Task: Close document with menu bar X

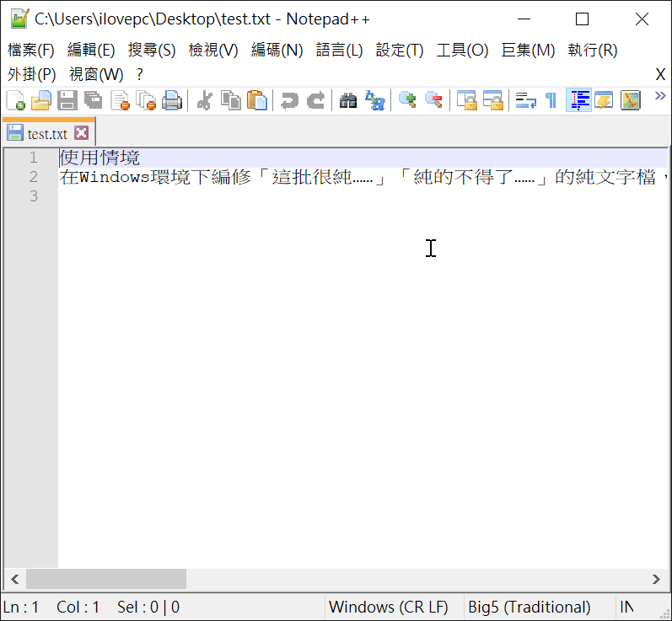Action: click(660, 74)
